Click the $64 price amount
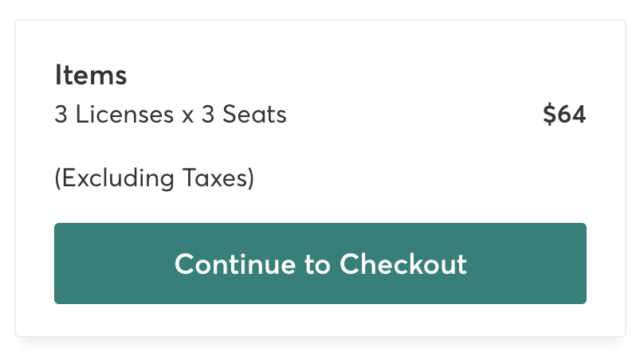The height and width of the screenshot is (363, 644). (x=564, y=114)
